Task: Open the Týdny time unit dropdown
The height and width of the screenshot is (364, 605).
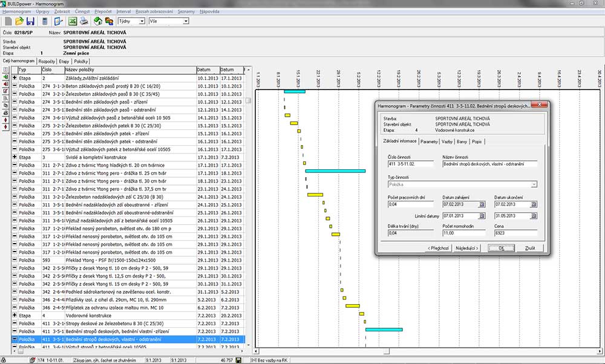Action: pos(142,21)
